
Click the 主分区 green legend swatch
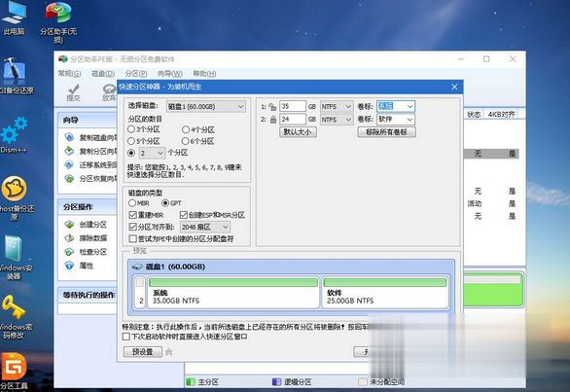191,382
